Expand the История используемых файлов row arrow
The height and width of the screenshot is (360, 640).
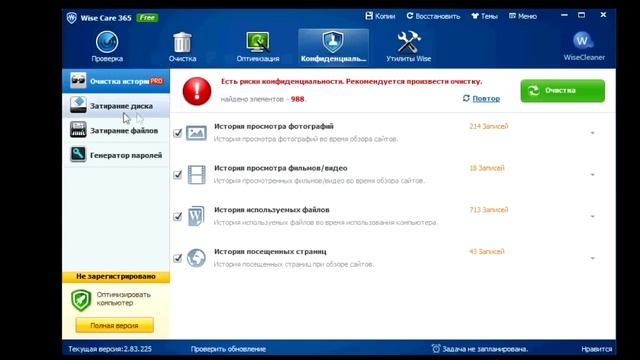pyautogui.click(x=592, y=216)
